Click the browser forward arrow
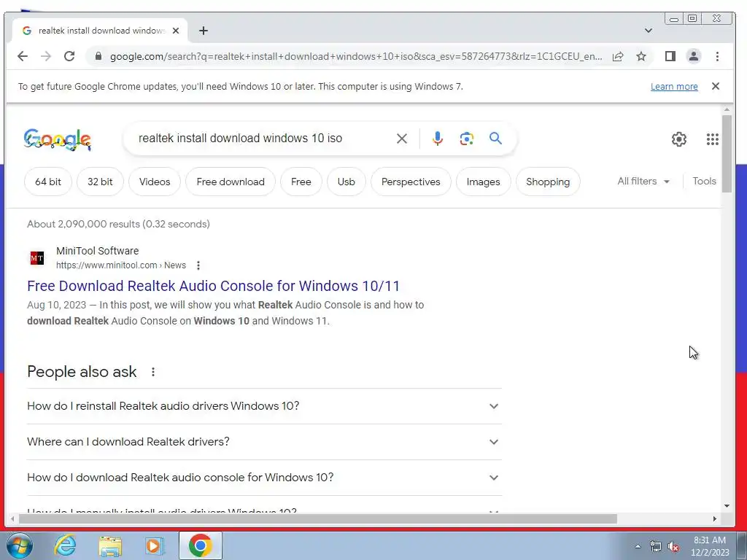Viewport: 747px width, 560px height. coord(46,56)
